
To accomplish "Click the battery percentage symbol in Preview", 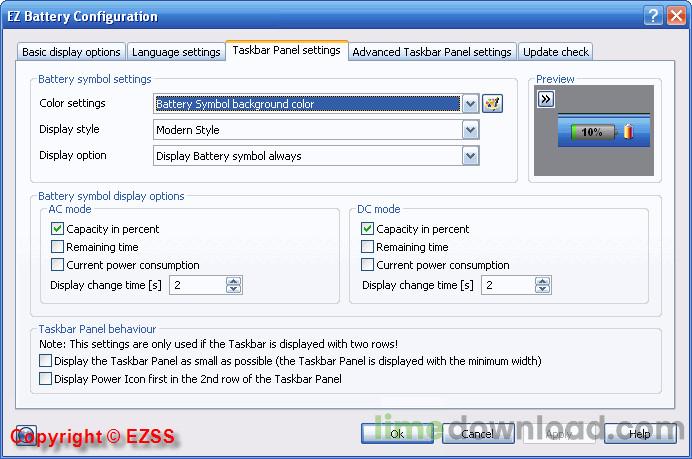I will point(592,132).
